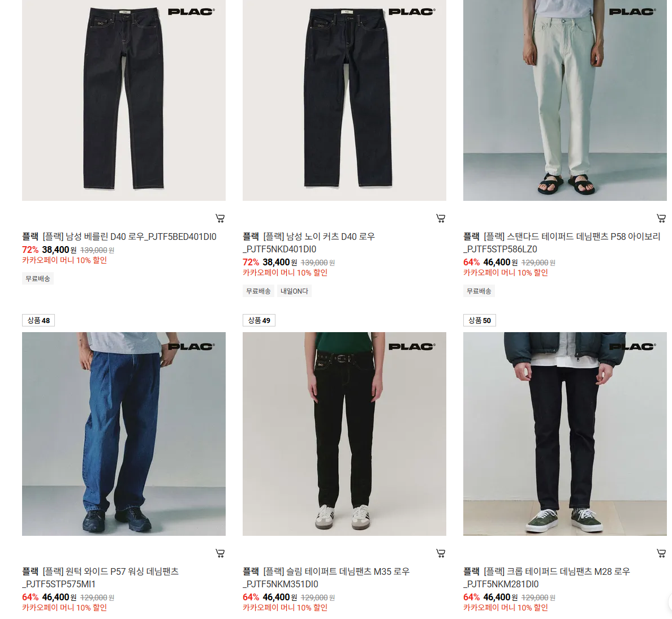Add 크롭 테이퍼드 M28 pants to cart

click(x=661, y=553)
